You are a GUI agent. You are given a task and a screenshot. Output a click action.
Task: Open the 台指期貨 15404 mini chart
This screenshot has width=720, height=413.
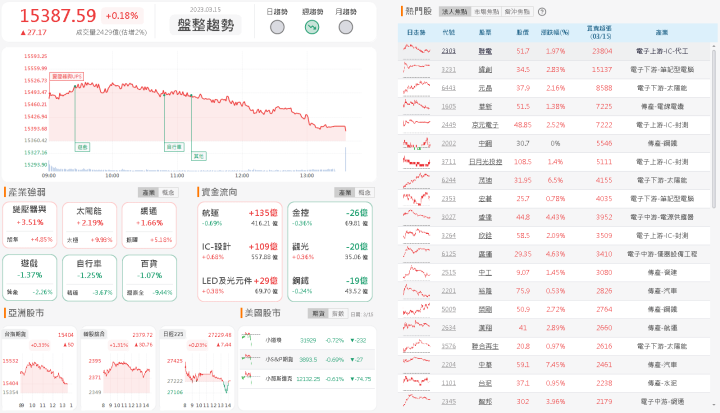pos(39,369)
